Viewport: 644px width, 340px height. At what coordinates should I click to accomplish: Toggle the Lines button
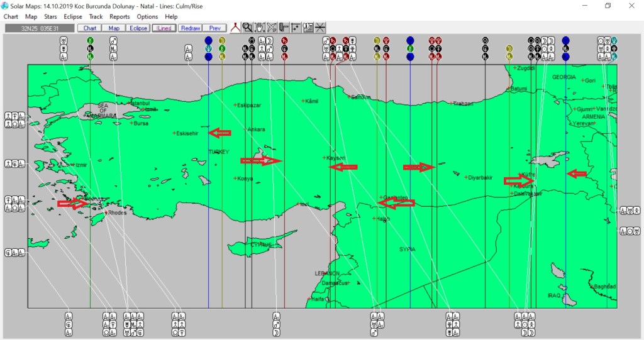pyautogui.click(x=164, y=28)
